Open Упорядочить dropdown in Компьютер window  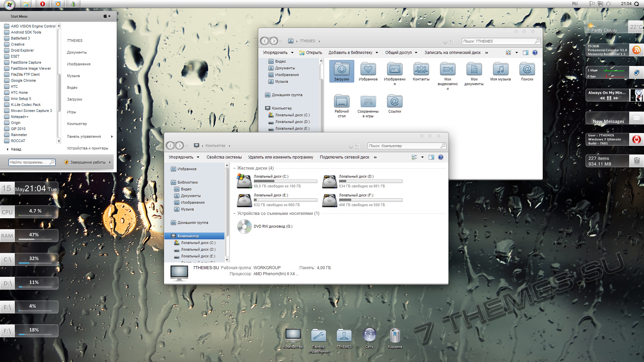click(x=184, y=157)
